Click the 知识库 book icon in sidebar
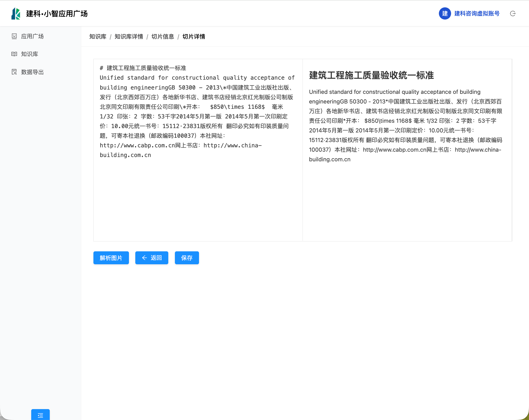Image resolution: width=529 pixels, height=420 pixels. [x=14, y=54]
